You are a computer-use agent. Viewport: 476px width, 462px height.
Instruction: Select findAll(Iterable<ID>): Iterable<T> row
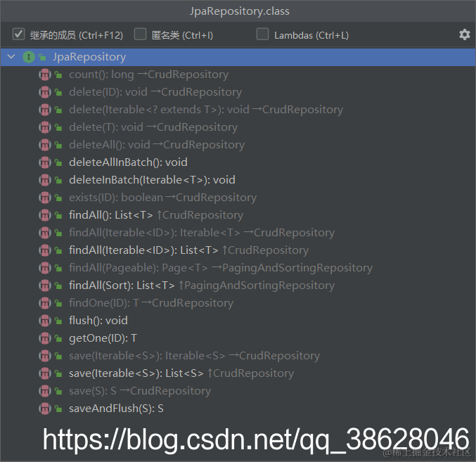coord(238,233)
